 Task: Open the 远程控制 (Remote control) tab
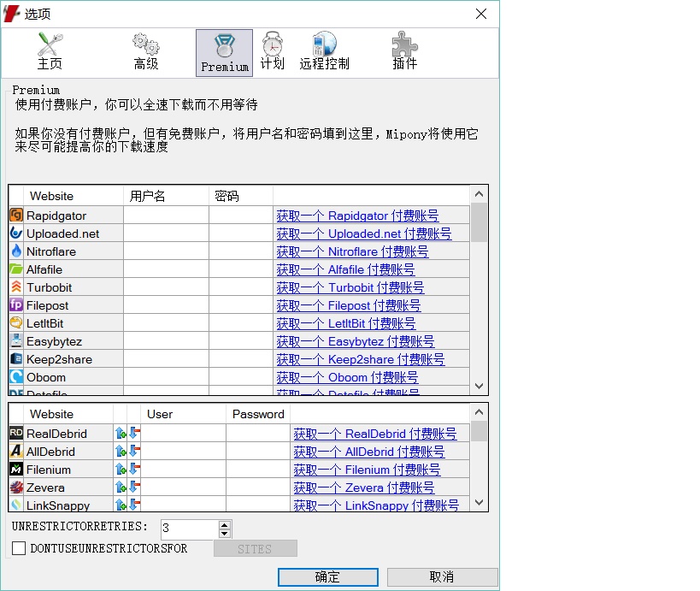point(325,53)
